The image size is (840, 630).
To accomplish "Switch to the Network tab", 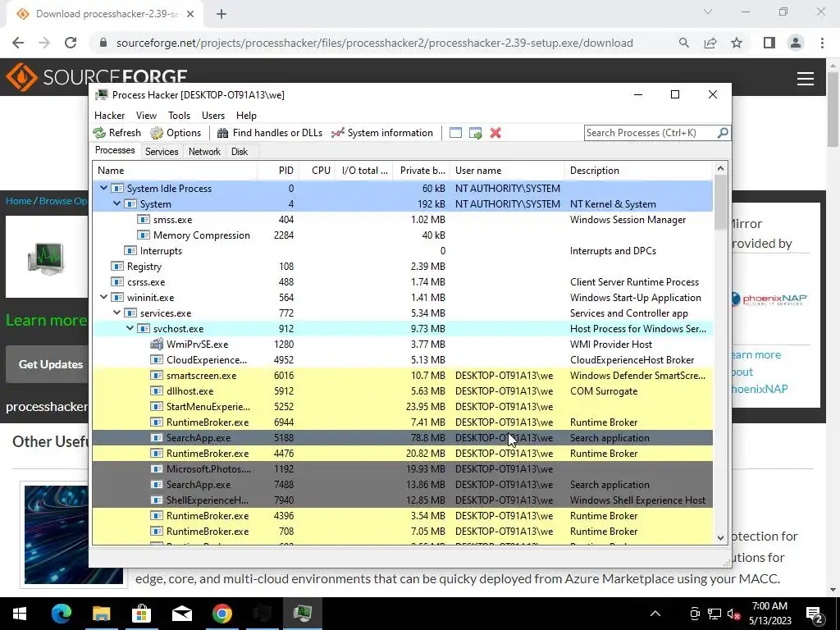I will [x=204, y=152].
